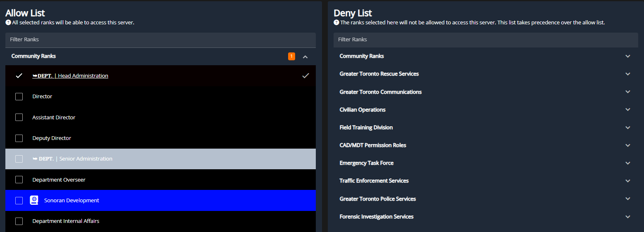Expand the Greater Toronto Rescue Services group
Viewport: 644px width, 232px height.
click(627, 74)
